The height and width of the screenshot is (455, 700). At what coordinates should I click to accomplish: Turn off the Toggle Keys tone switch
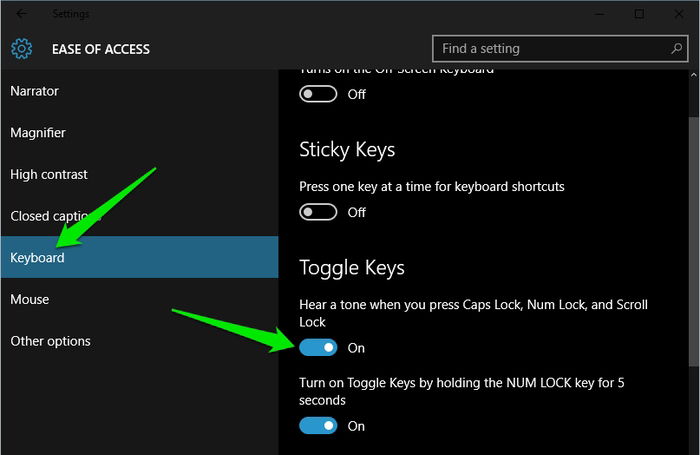tap(318, 347)
